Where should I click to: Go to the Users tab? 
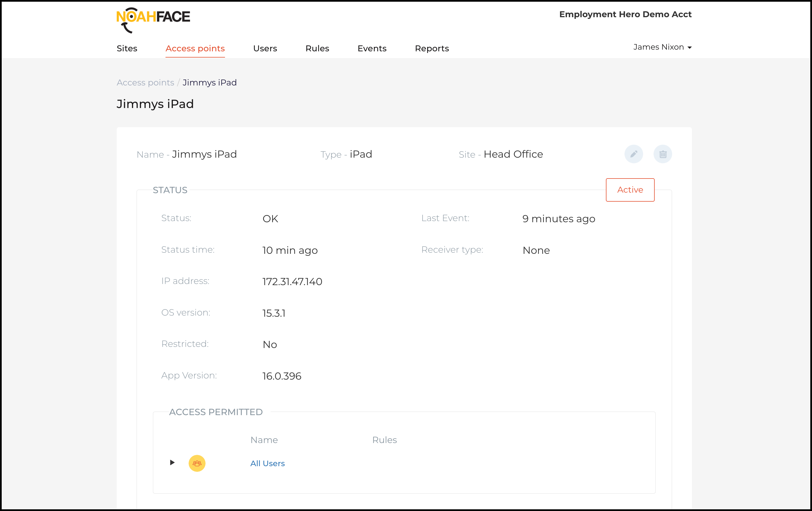tap(265, 49)
